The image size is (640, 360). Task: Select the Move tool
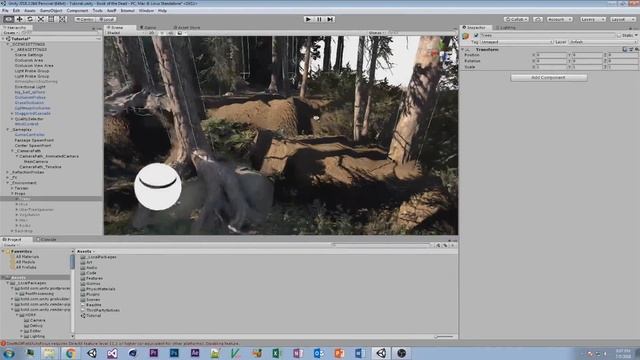tap(19, 19)
